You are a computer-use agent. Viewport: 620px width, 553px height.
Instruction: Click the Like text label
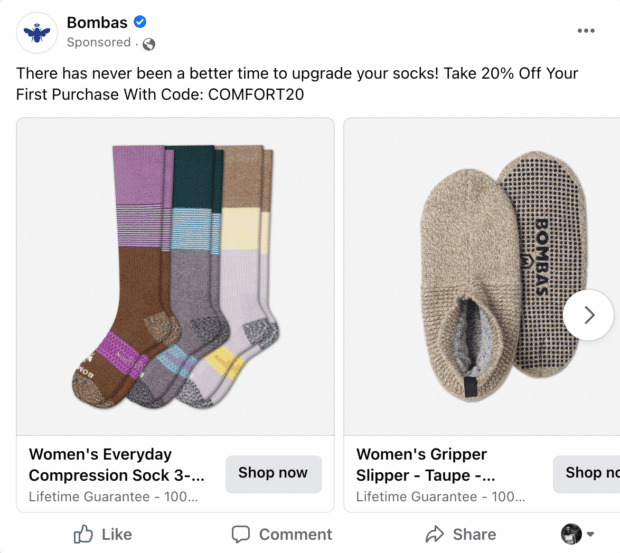[117, 534]
